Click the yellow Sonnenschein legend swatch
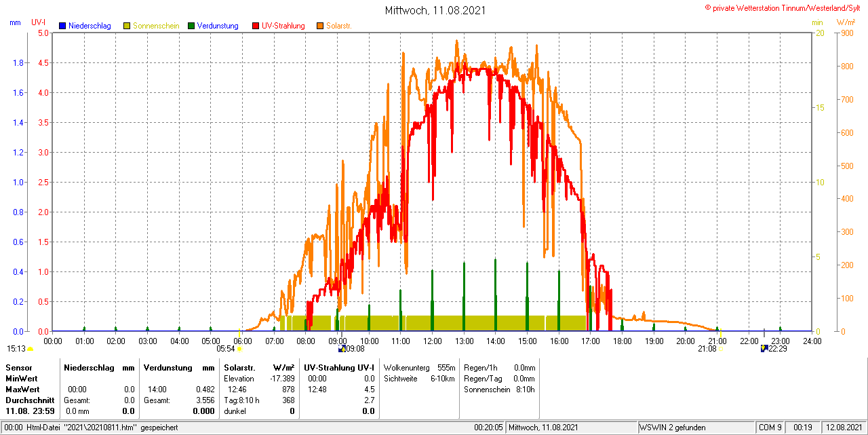This screenshot has height=435, width=868. pos(127,26)
